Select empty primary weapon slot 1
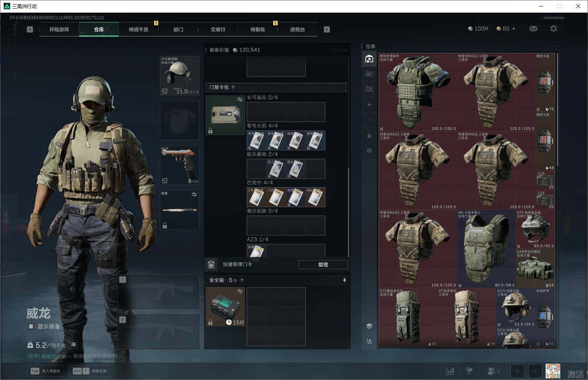 (x=158, y=292)
